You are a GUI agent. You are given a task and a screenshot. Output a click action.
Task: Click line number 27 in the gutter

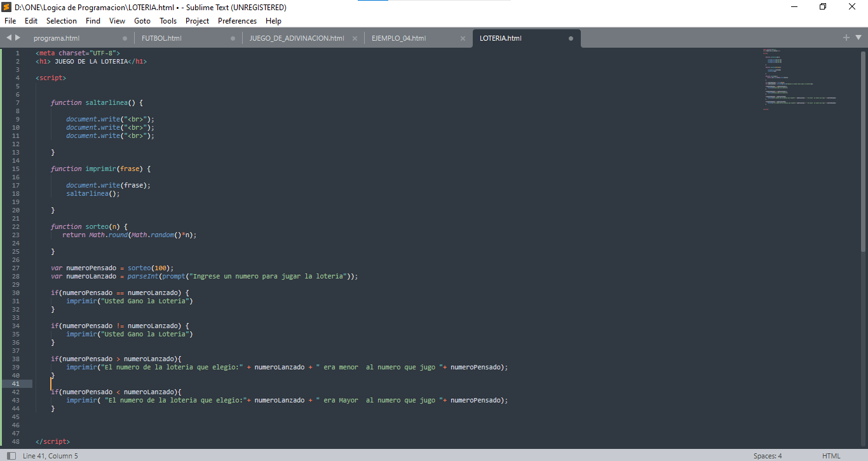click(16, 268)
